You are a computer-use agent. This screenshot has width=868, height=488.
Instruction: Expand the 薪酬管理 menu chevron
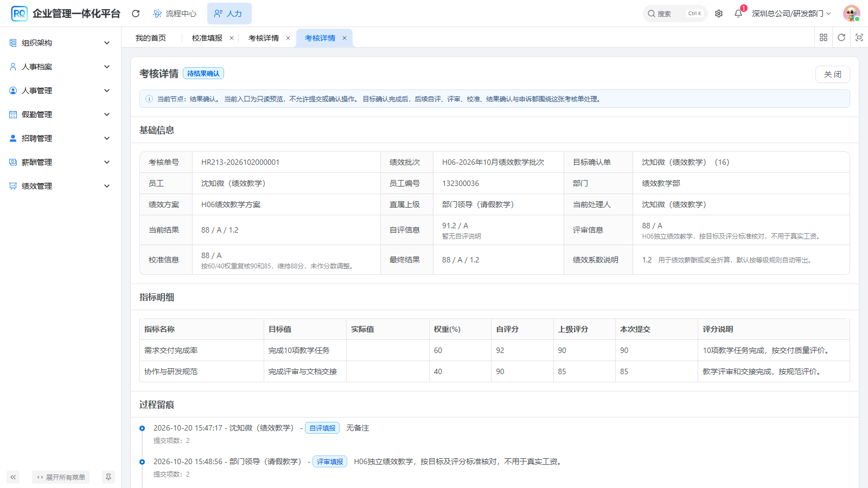click(x=107, y=162)
